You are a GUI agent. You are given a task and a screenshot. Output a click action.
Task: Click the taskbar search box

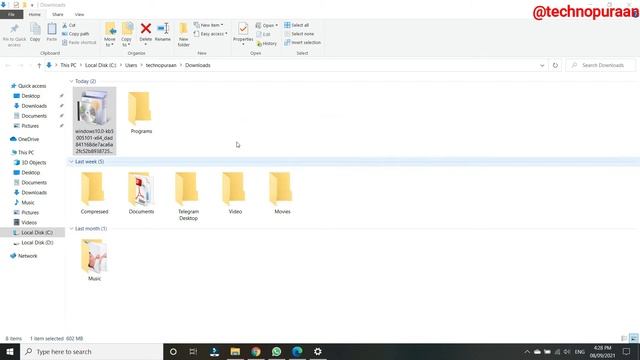point(91,351)
